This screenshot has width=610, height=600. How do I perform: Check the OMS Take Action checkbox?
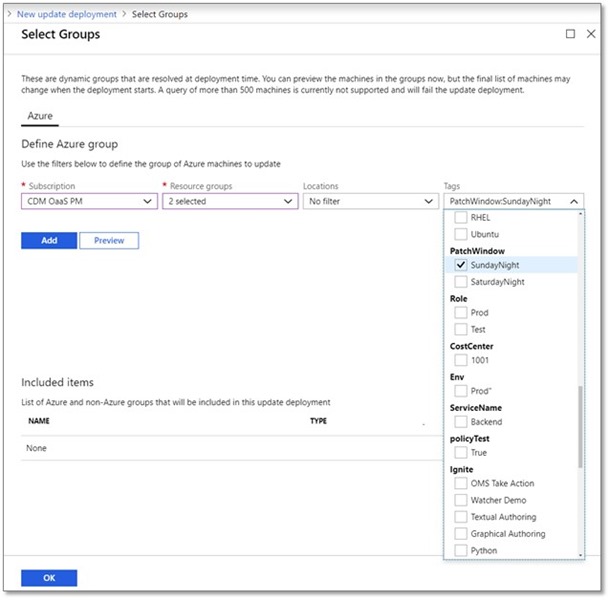click(x=461, y=483)
